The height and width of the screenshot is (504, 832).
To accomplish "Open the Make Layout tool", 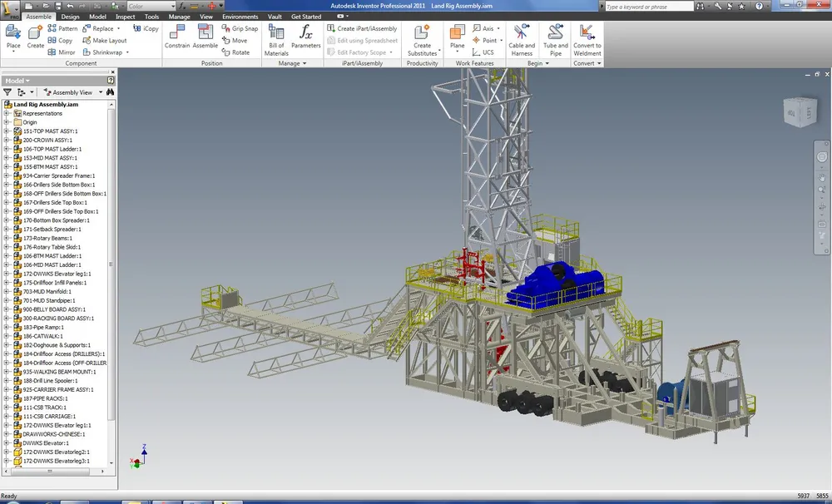I will click(105, 40).
